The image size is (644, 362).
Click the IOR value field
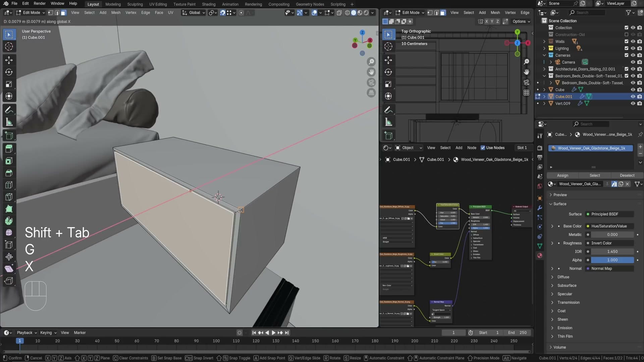(x=612, y=252)
